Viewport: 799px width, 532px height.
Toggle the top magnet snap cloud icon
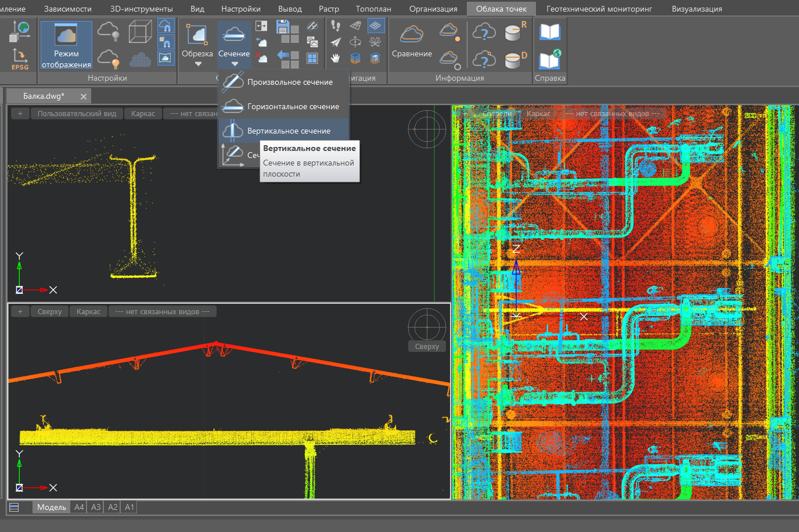(x=166, y=27)
